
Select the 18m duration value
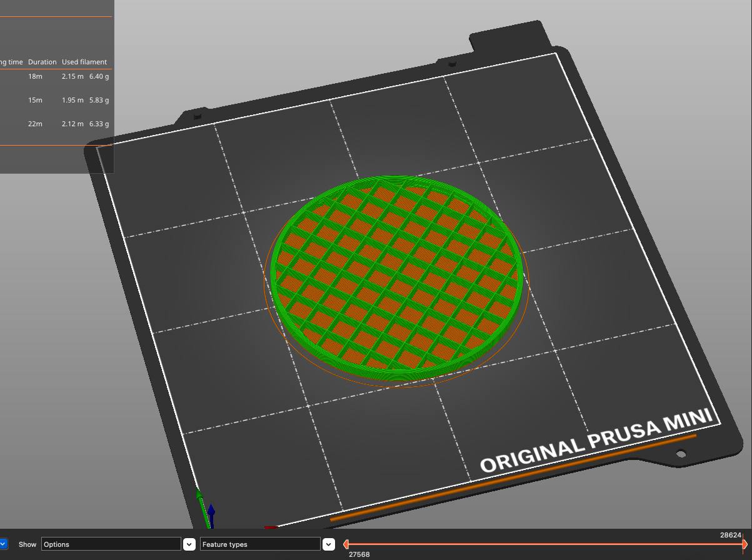point(35,76)
